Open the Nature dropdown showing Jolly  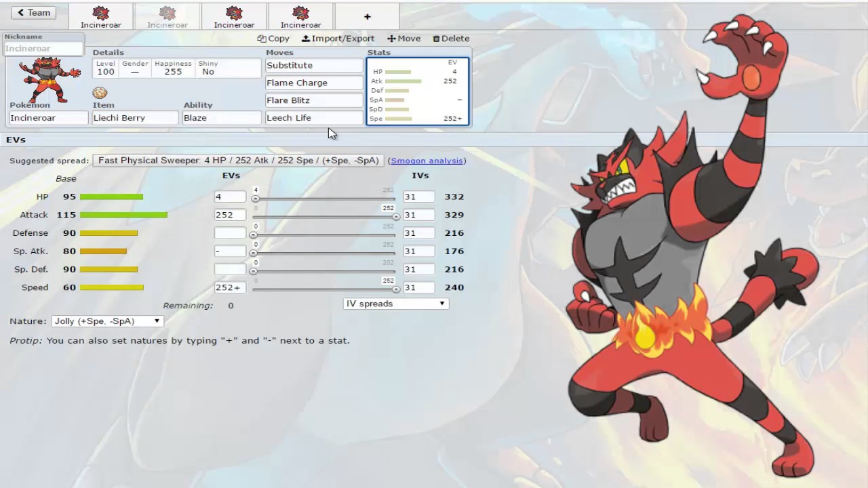tap(107, 321)
